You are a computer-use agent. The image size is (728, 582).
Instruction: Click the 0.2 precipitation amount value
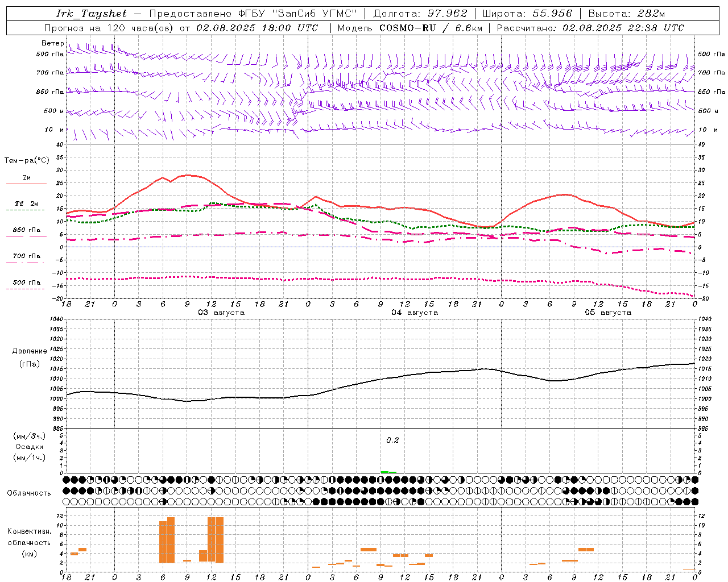392,440
